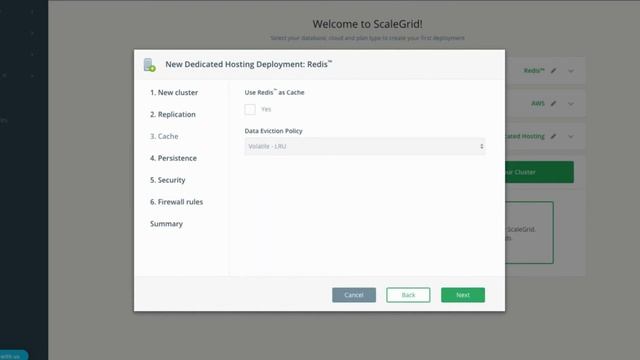Click the Back button
Viewport: 640px width, 360px height.
[x=408, y=295]
